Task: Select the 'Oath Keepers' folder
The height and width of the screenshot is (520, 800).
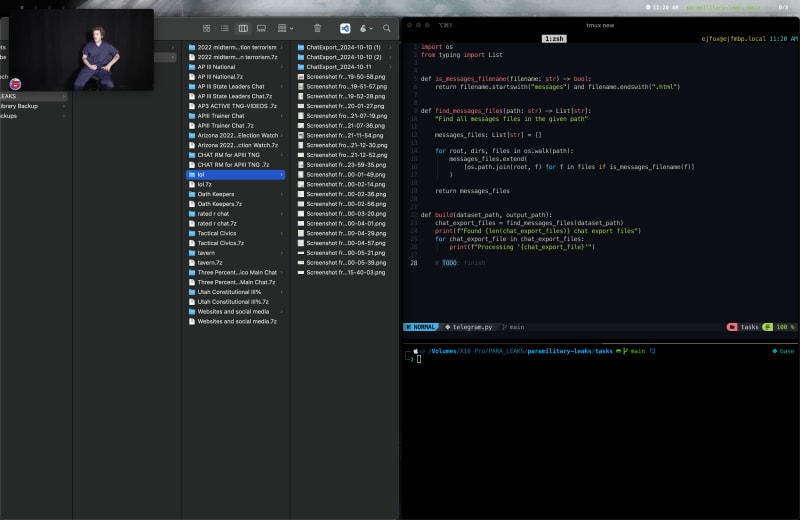Action: tap(236, 194)
